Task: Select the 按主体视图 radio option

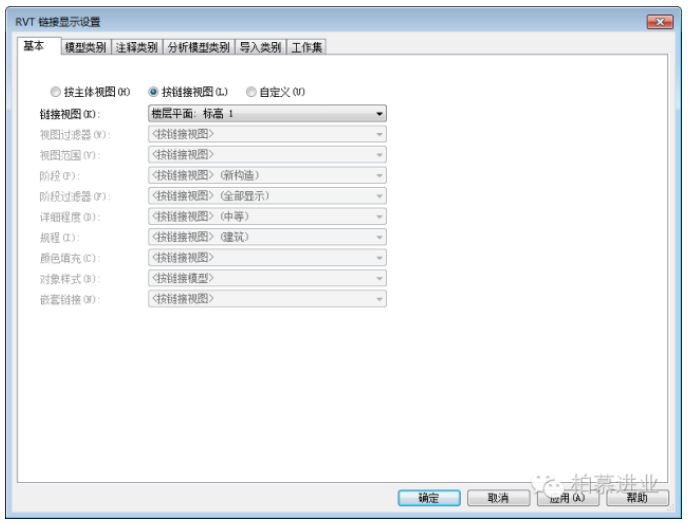Action: [90, 92]
